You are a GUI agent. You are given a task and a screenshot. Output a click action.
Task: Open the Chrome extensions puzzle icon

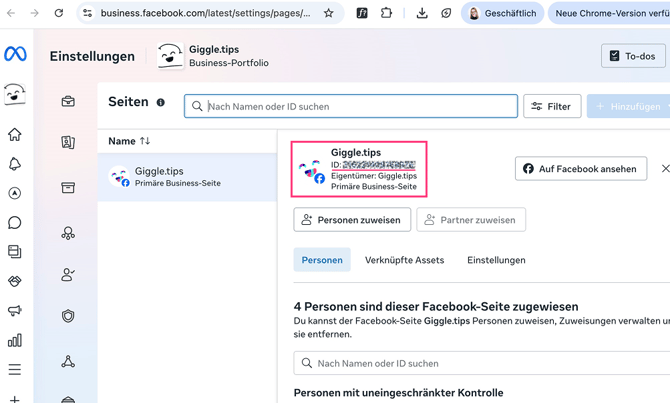(386, 13)
